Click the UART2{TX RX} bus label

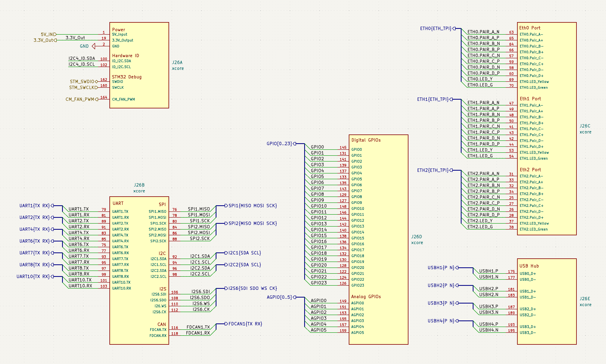click(37, 218)
